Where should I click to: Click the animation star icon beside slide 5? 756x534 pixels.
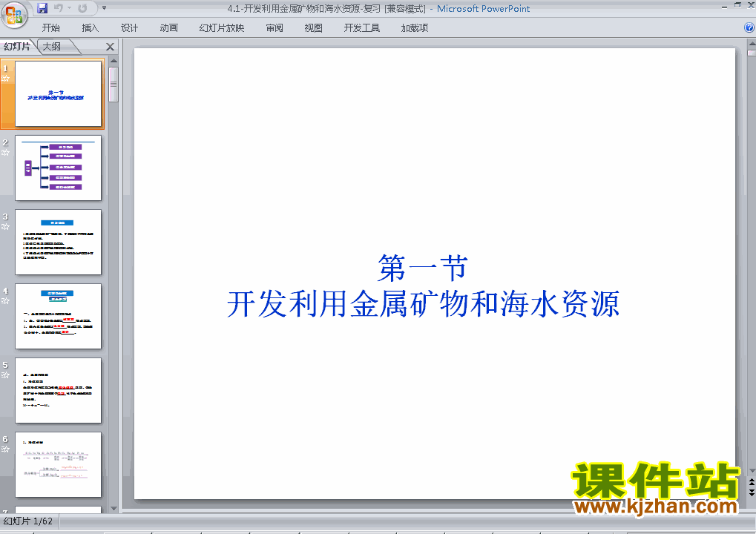(6, 375)
